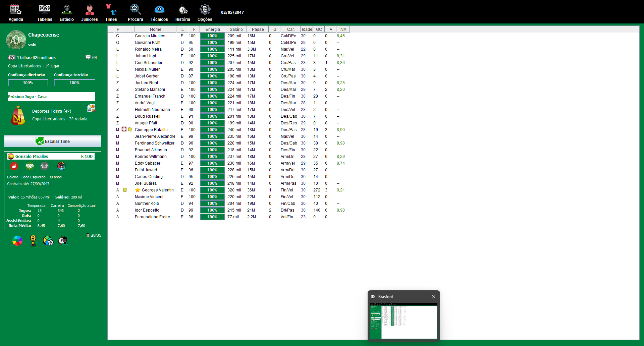
Task: Open the Agenda calendar
Action: tap(16, 13)
